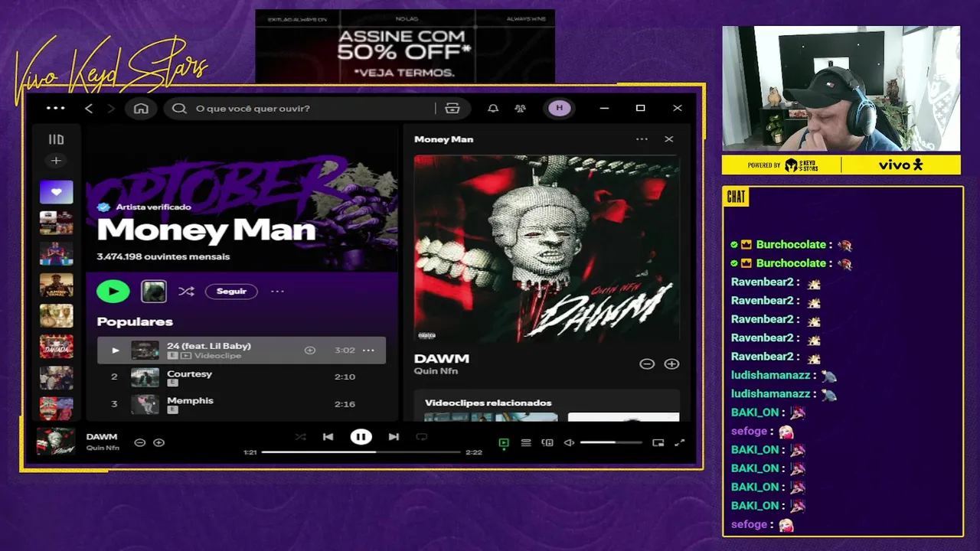The width and height of the screenshot is (980, 551).
Task: Open the player bar DAWM cover thumbnail
Action: click(x=56, y=442)
